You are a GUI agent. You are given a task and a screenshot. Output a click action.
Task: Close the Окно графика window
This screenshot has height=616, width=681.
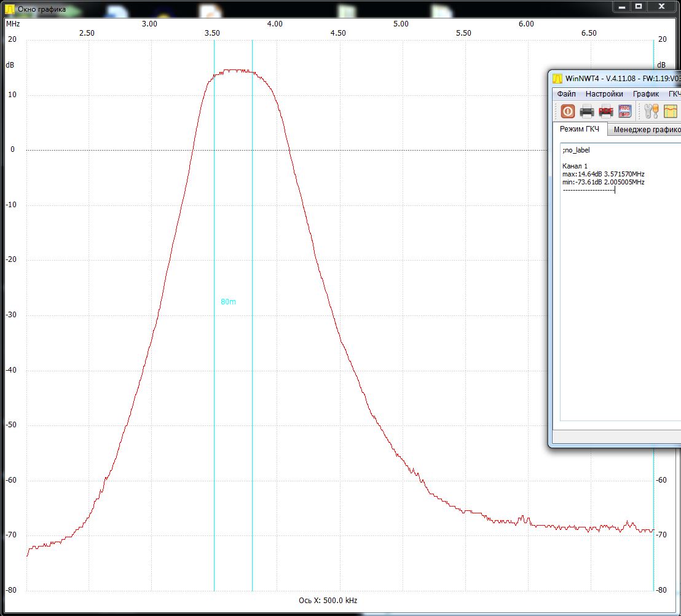click(661, 7)
